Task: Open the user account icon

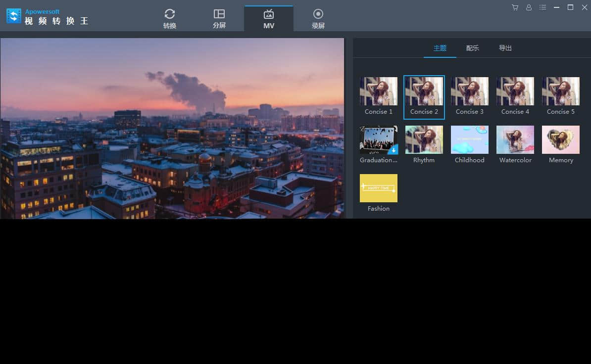Action: coord(529,7)
